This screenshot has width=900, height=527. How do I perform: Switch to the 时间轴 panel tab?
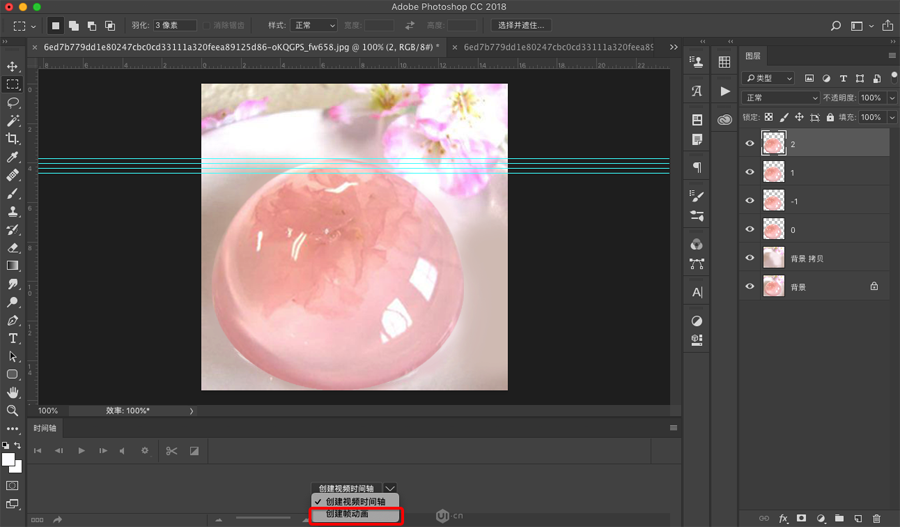[x=46, y=427]
